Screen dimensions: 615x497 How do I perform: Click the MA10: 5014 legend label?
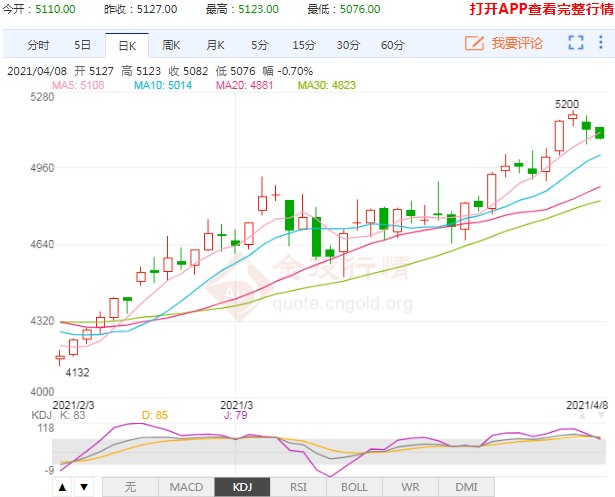pos(163,85)
